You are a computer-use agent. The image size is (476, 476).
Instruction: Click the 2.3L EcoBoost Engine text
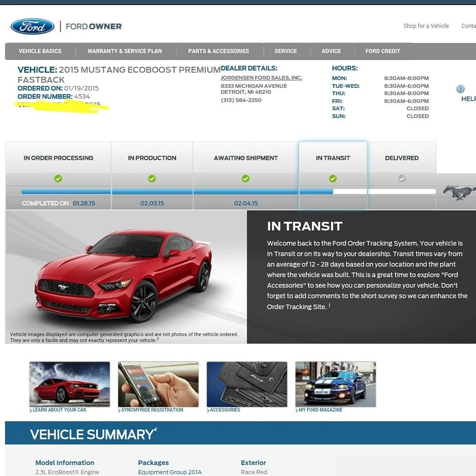click(67, 472)
